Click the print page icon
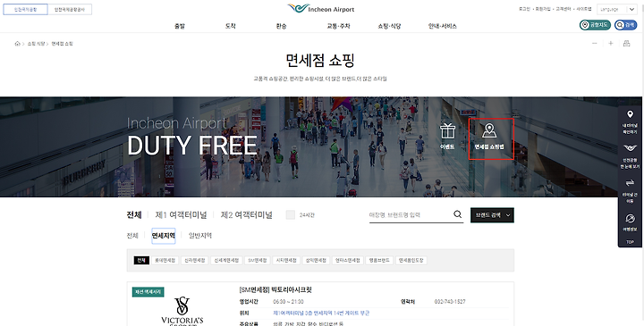The width and height of the screenshot is (644, 326). (x=626, y=44)
